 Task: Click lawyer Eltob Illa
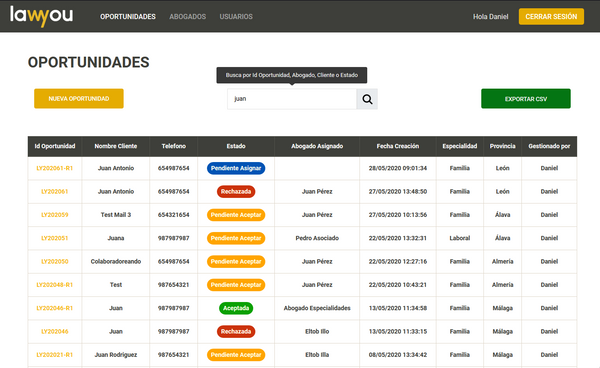[x=317, y=355]
